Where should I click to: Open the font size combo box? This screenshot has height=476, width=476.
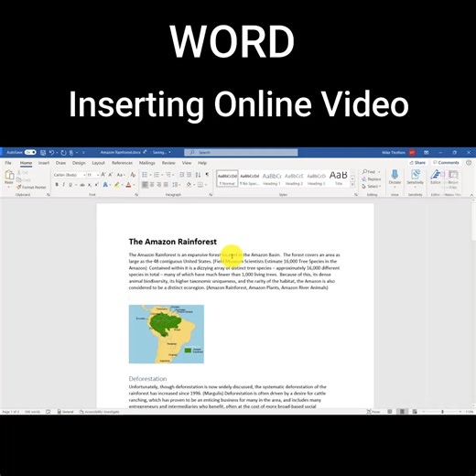tap(92, 175)
